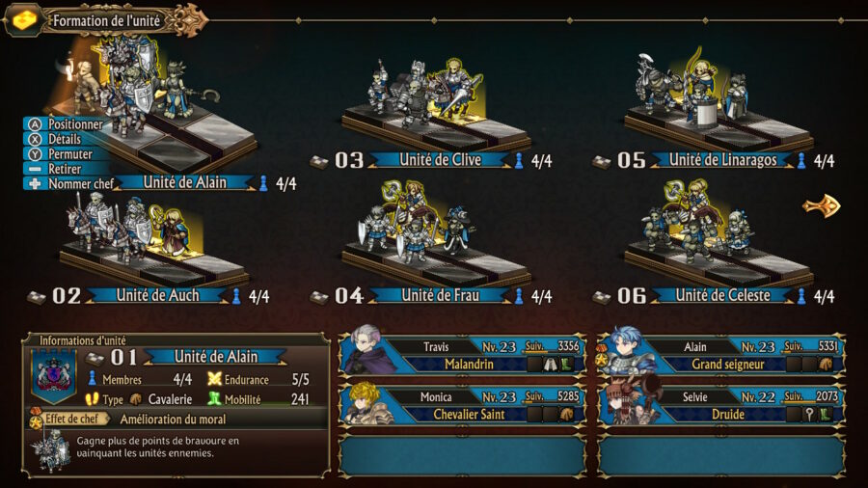The width and height of the screenshot is (868, 488).
Task: Click the Nommer chef plus option
Action: pos(70,183)
